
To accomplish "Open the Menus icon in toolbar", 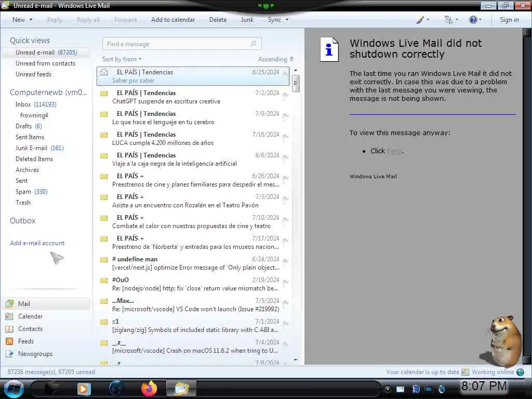I will [x=448, y=20].
